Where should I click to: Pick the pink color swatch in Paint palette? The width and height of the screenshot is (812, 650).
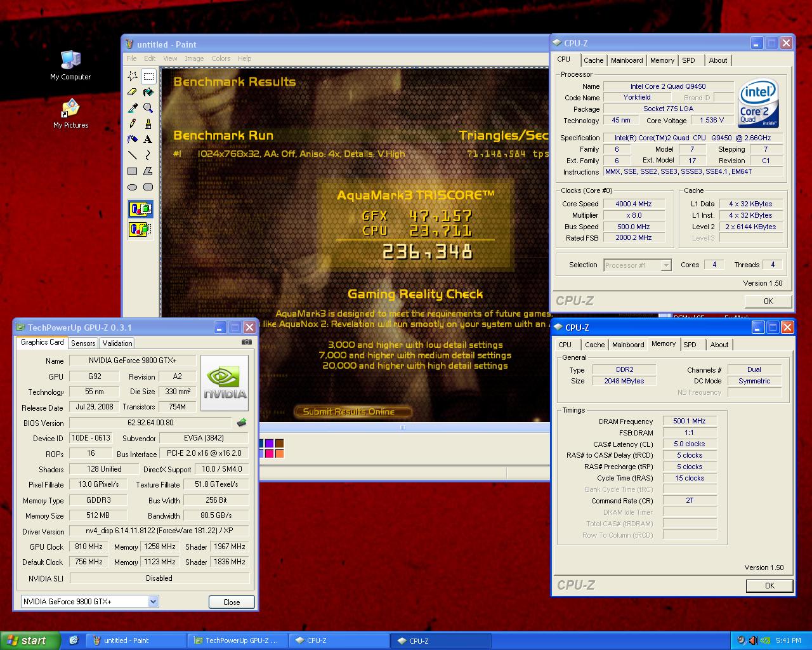(x=269, y=453)
